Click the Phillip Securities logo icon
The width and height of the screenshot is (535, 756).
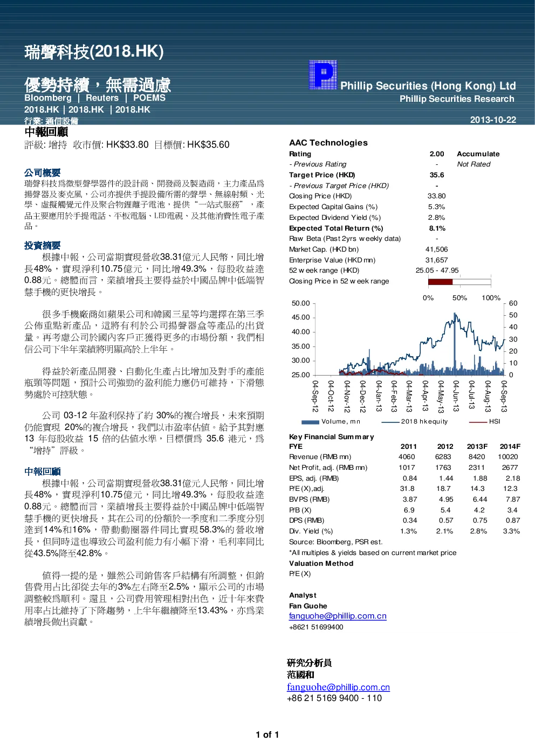323,74
